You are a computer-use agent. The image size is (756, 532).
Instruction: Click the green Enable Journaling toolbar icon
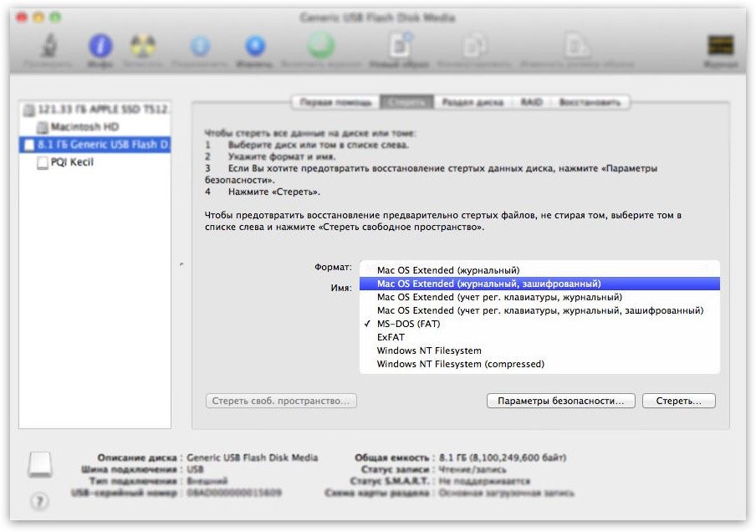pyautogui.click(x=321, y=45)
